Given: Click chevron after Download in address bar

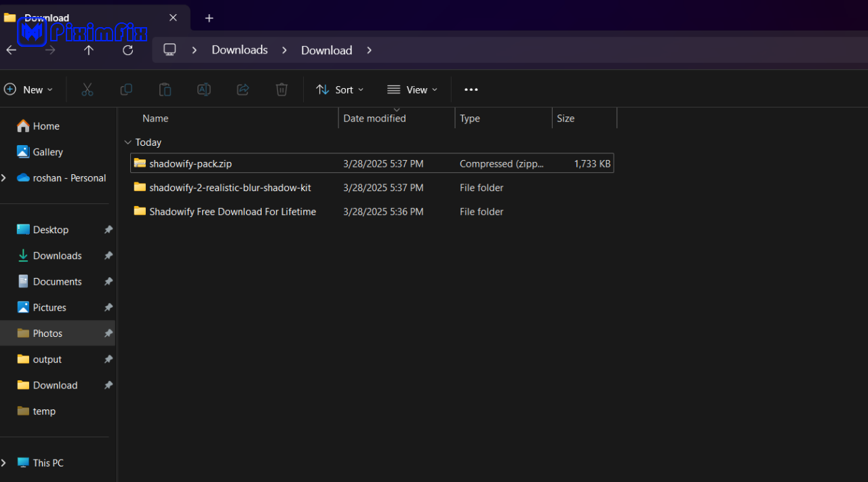Looking at the screenshot, I should tap(369, 50).
